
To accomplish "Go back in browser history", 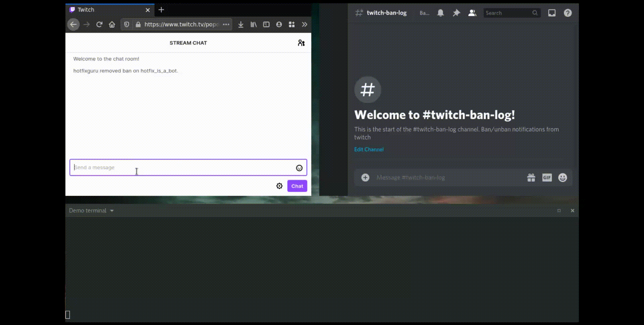I will click(73, 24).
